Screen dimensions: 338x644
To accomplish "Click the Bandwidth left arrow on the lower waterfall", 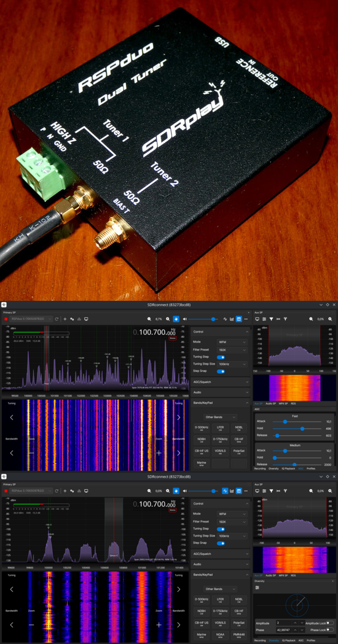I will click(x=12, y=625).
